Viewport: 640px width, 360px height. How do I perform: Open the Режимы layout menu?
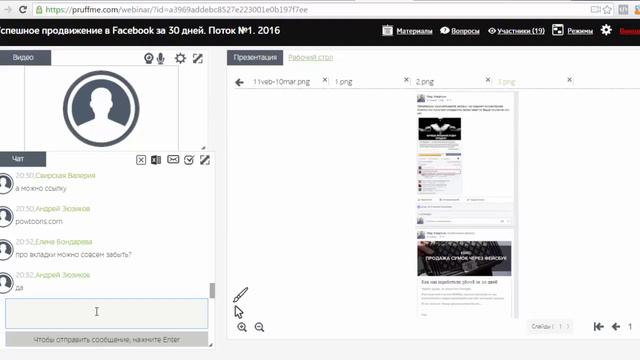[x=580, y=31]
